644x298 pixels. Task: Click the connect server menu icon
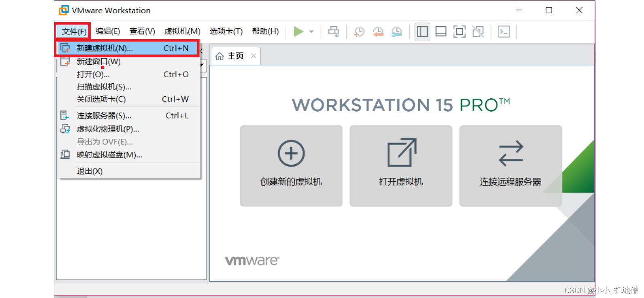(x=65, y=116)
